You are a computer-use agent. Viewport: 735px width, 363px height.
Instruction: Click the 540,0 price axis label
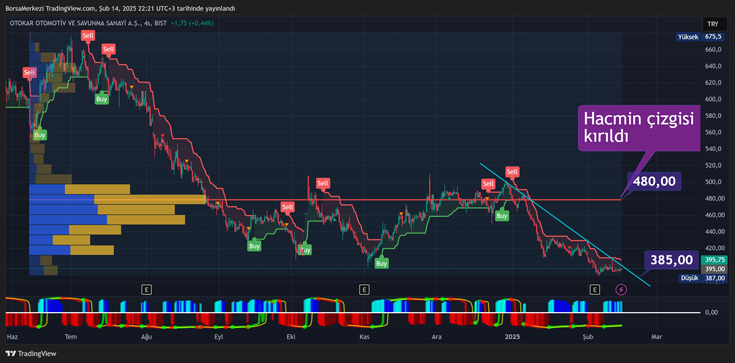tap(712, 149)
